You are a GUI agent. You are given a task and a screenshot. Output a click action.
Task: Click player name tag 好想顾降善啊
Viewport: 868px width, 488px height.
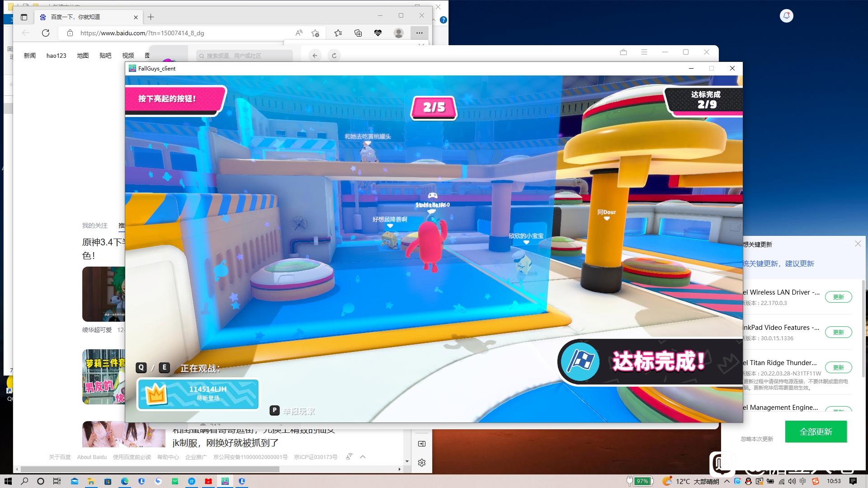pyautogui.click(x=390, y=219)
